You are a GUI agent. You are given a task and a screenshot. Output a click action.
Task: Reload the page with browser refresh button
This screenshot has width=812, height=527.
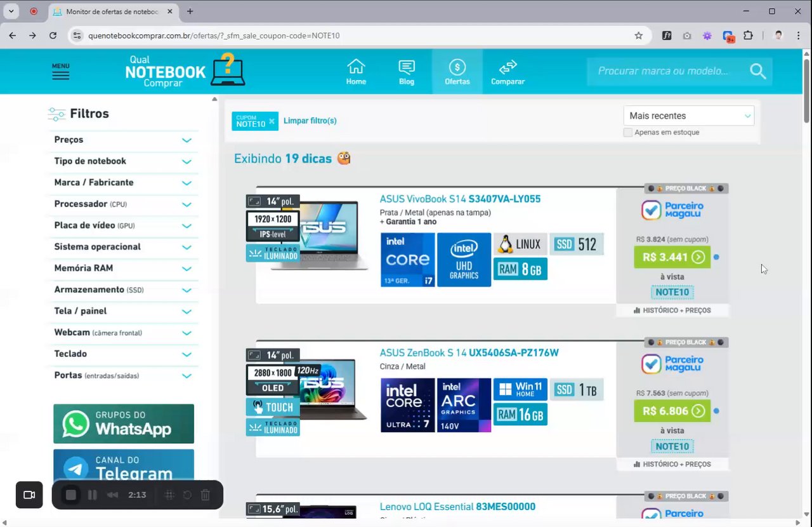53,36
